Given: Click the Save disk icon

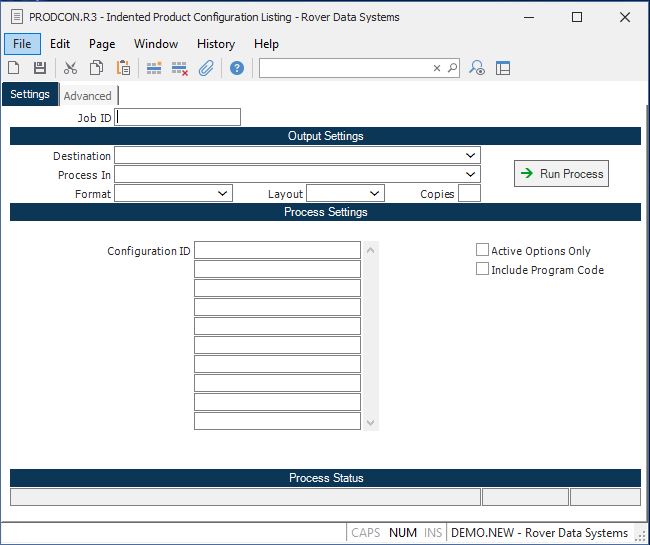Looking at the screenshot, I should coord(40,68).
